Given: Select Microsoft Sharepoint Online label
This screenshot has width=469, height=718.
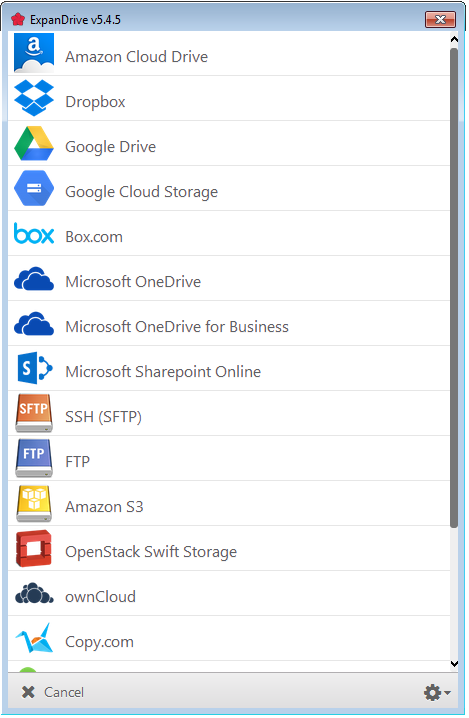Looking at the screenshot, I should 163,372.
